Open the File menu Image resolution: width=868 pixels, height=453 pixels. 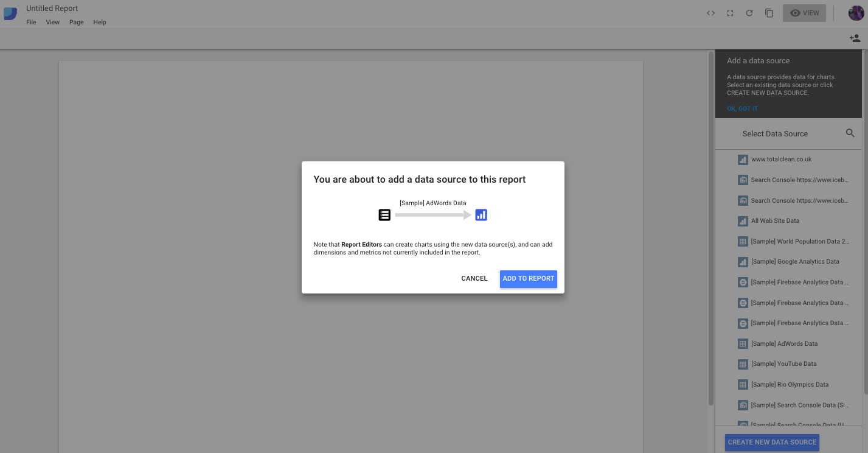click(x=31, y=22)
